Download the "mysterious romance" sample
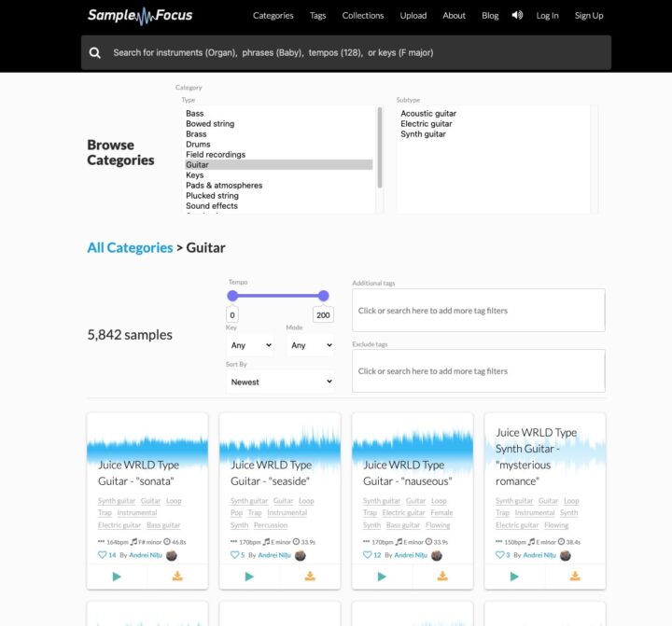 [x=575, y=577]
